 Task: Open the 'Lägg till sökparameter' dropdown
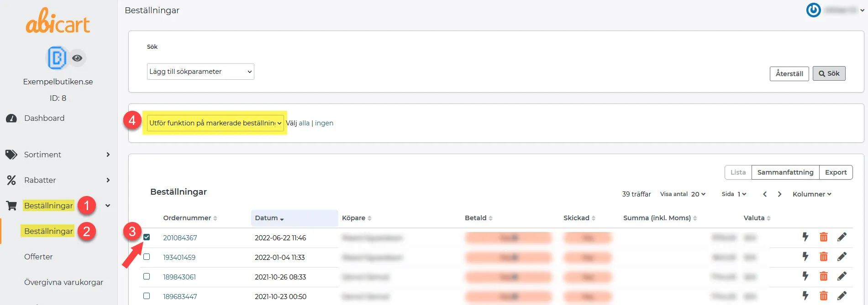coord(200,72)
